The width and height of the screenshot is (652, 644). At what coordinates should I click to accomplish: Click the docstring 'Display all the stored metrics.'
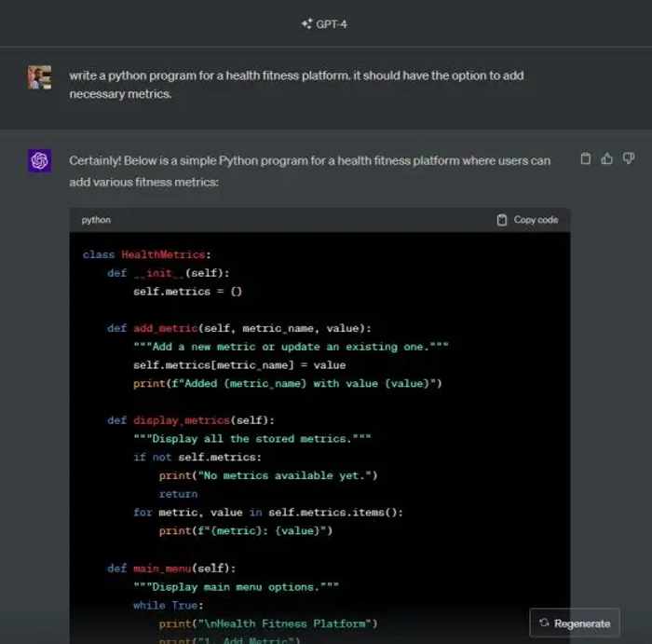click(x=252, y=438)
